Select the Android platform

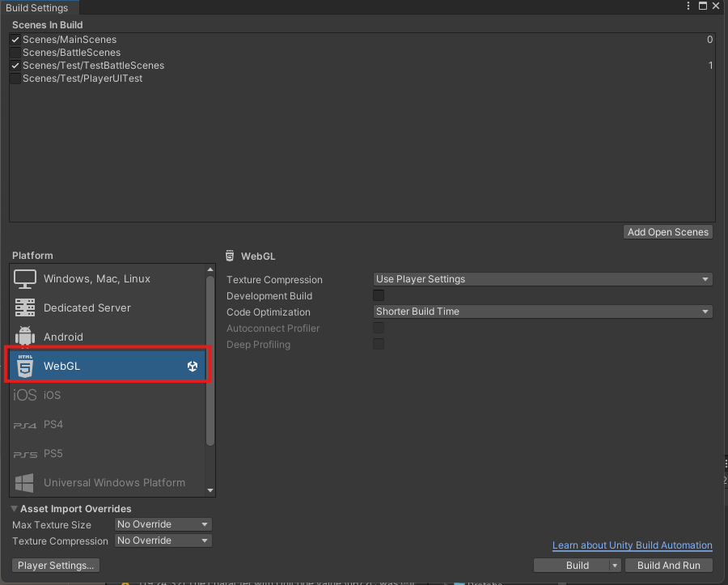point(108,337)
